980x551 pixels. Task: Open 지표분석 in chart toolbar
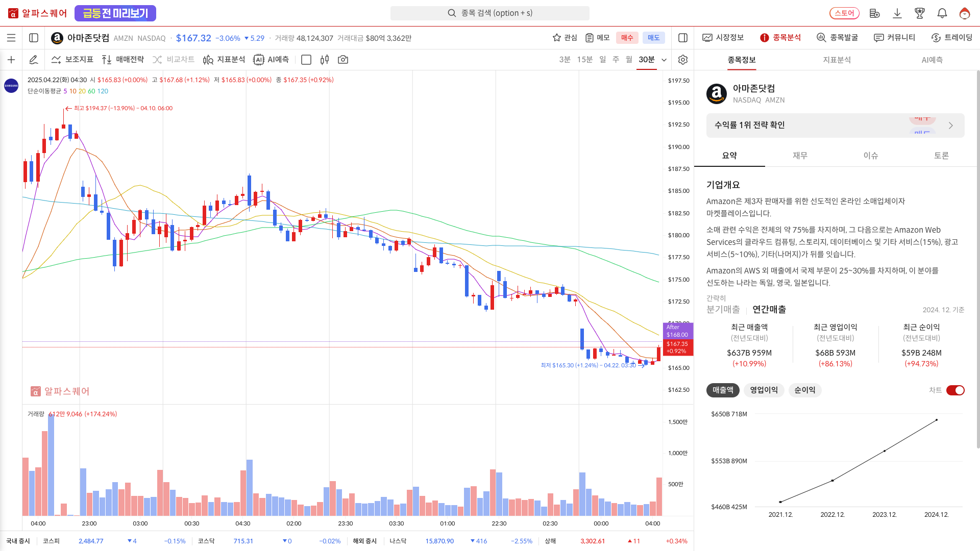pos(224,60)
